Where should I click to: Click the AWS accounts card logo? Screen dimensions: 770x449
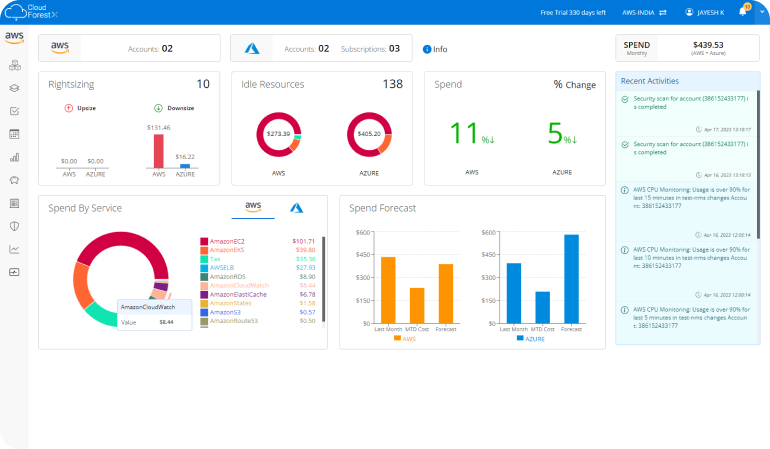coord(60,48)
